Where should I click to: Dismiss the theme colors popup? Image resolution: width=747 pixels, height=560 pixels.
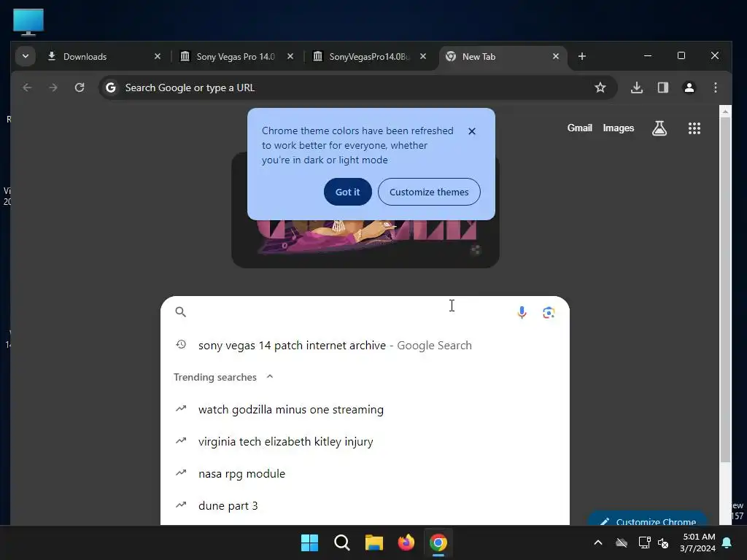tap(472, 131)
